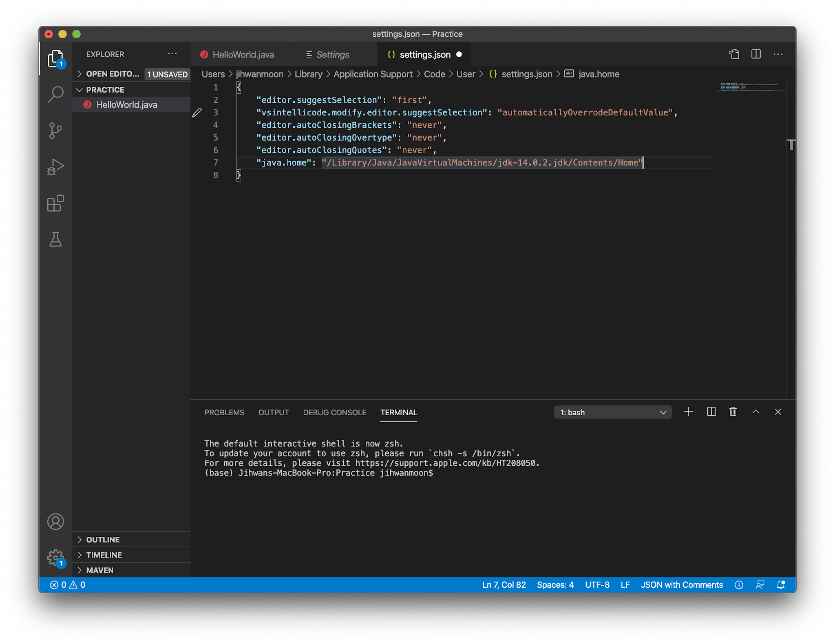Click Explorer more actions ellipsis
Viewport: 835px width, 644px height.
pos(172,54)
